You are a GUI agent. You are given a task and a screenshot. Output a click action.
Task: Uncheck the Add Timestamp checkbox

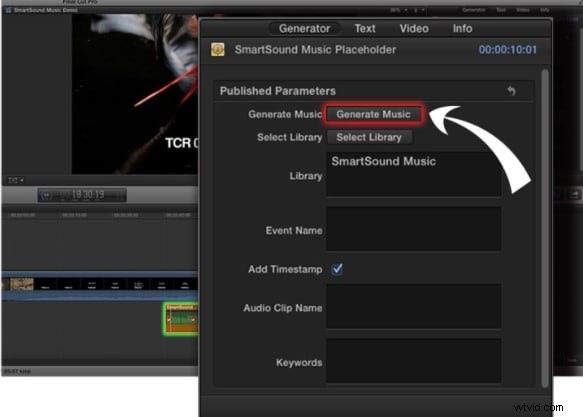pos(337,269)
